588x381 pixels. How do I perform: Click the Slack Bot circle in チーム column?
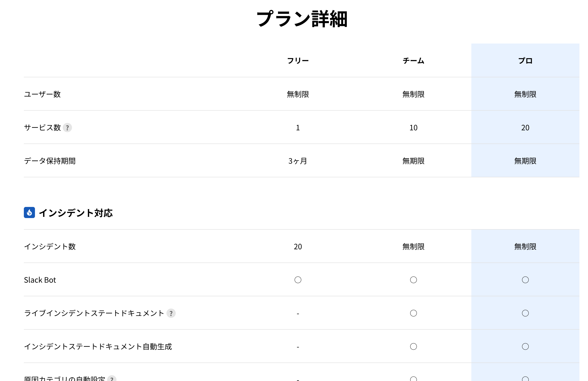[413, 280]
